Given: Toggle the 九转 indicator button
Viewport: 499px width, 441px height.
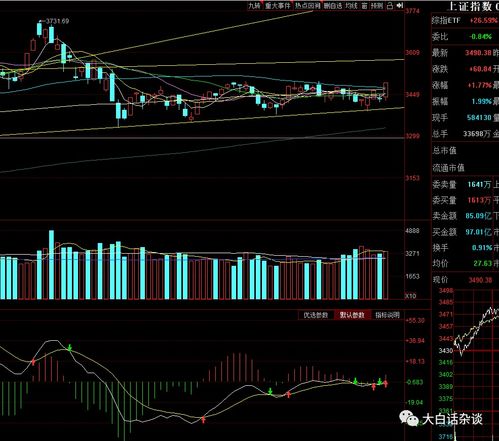Looking at the screenshot, I should point(254,6).
